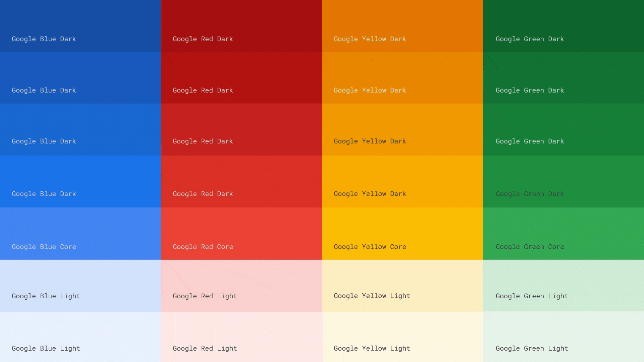Viewport: 644px width, 362px height.
Task: Select the more saturated Google Blue Light swatch
Action: point(80,286)
